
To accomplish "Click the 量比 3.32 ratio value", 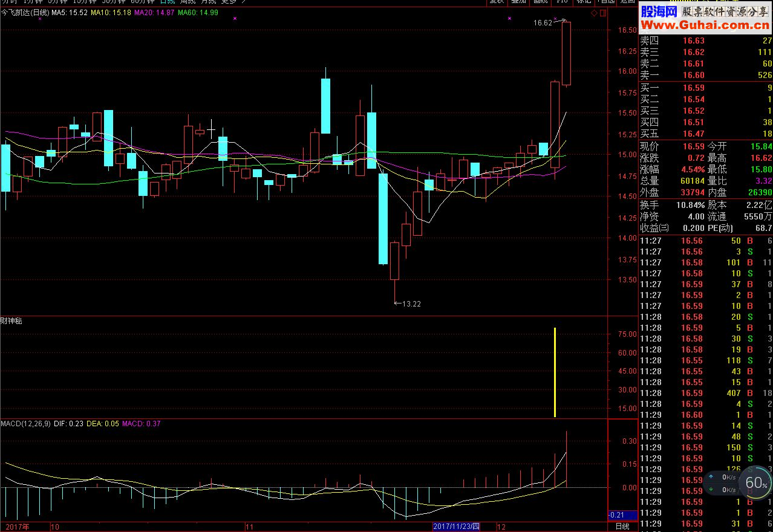I will tap(763, 181).
